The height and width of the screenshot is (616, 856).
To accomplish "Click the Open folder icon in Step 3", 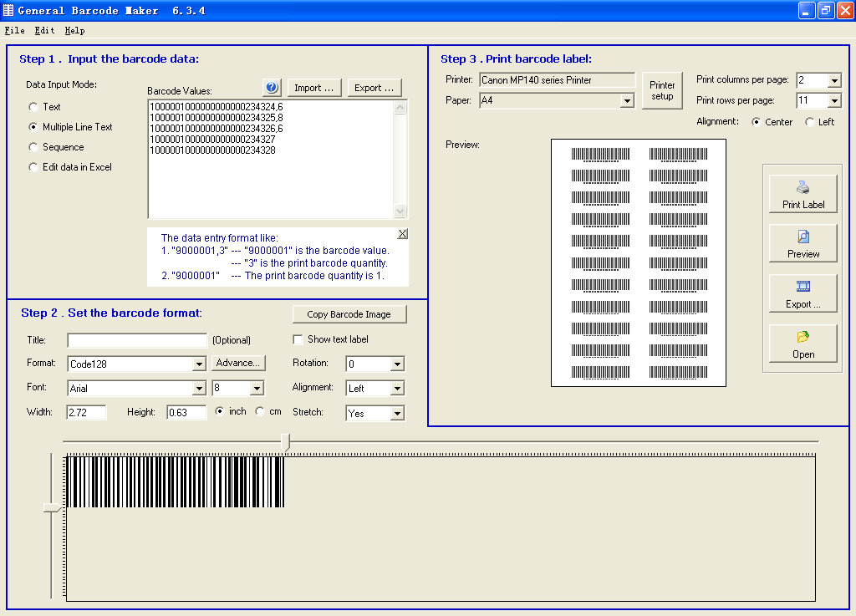I will pos(802,338).
